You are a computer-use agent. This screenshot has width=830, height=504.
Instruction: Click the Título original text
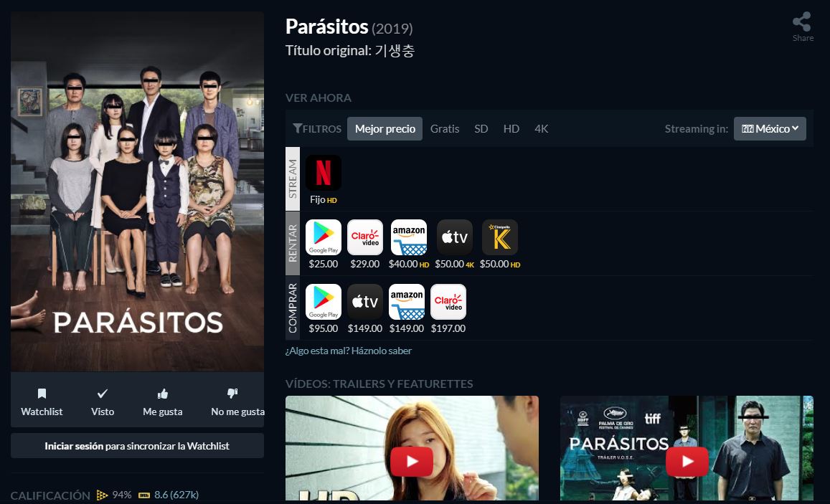point(350,51)
